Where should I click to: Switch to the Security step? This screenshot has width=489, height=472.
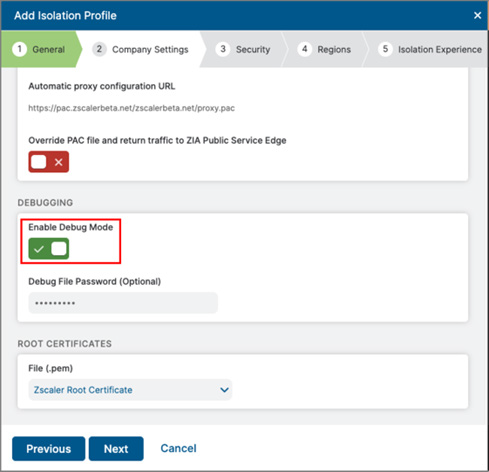pyautogui.click(x=253, y=49)
